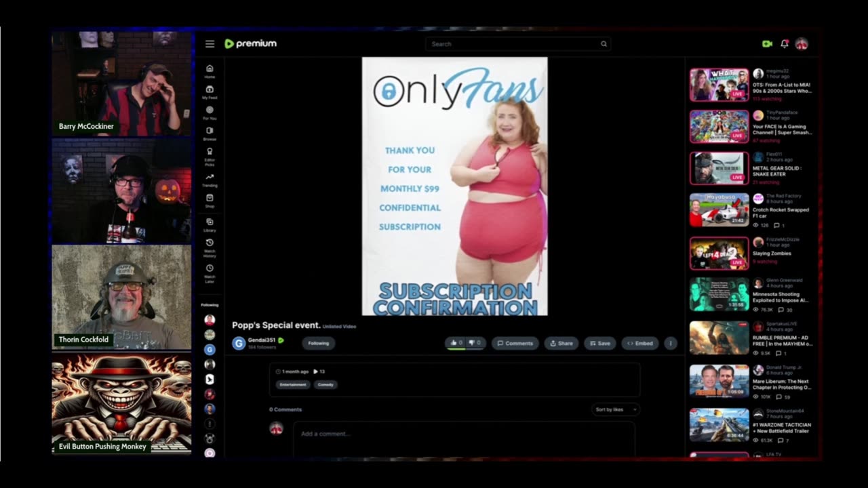
Task: Click the Popp's Special event title
Action: [276, 325]
